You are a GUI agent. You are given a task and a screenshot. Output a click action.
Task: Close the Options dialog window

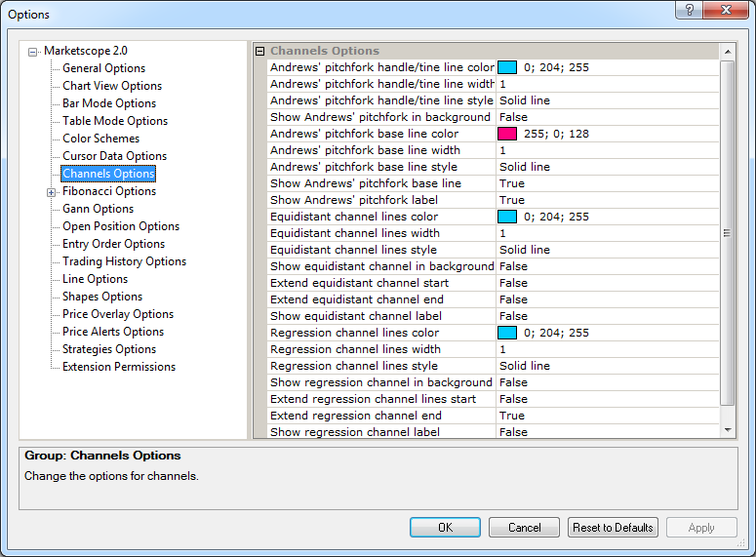point(726,10)
